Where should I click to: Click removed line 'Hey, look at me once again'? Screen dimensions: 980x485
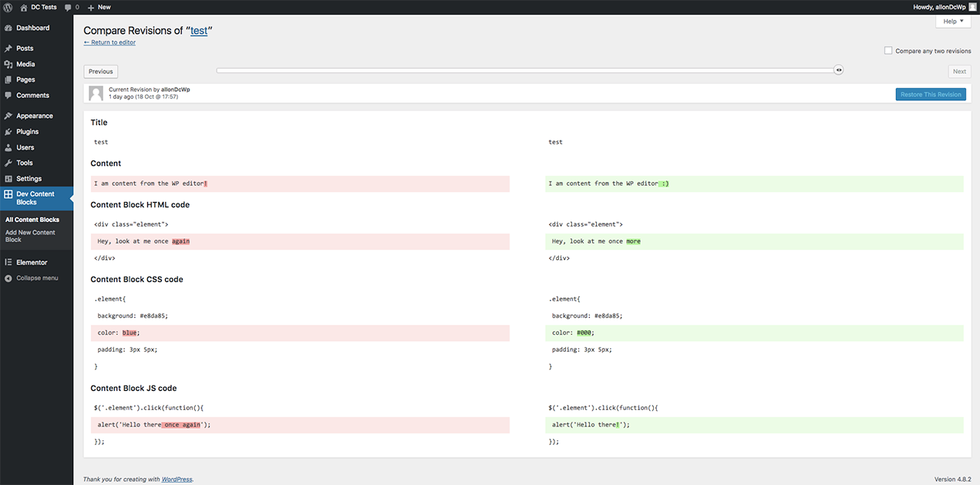point(300,241)
